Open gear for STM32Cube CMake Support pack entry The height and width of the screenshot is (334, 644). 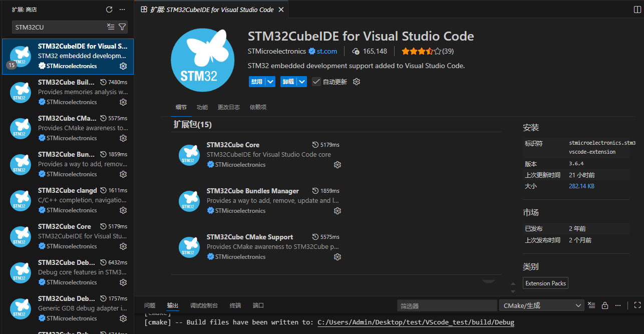[x=338, y=257]
